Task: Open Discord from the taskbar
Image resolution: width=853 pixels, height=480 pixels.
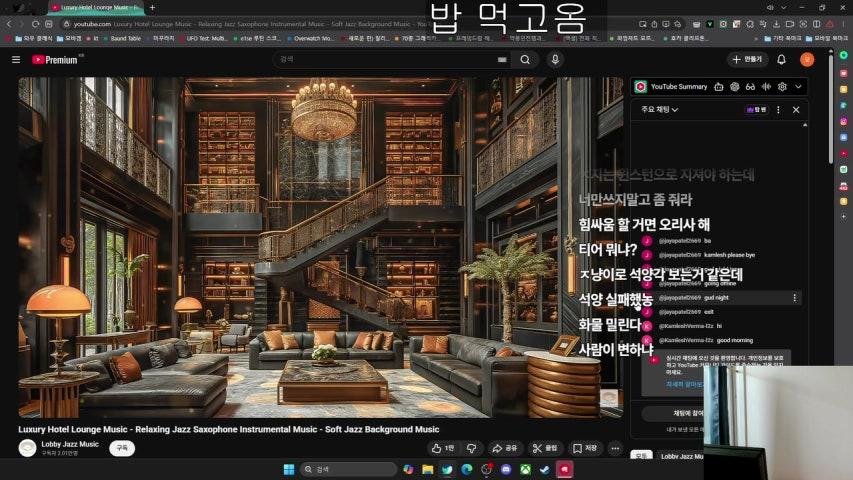Action: click(x=506, y=469)
